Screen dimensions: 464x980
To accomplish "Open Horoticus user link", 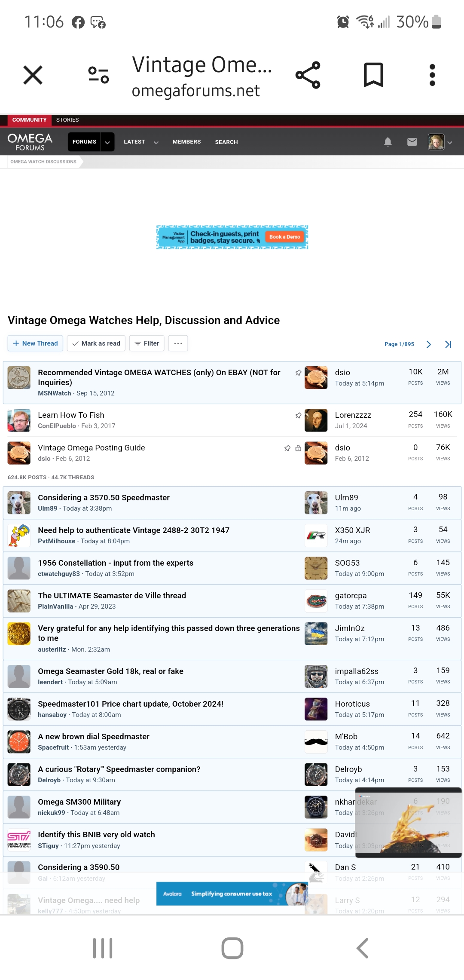I will coord(352,704).
